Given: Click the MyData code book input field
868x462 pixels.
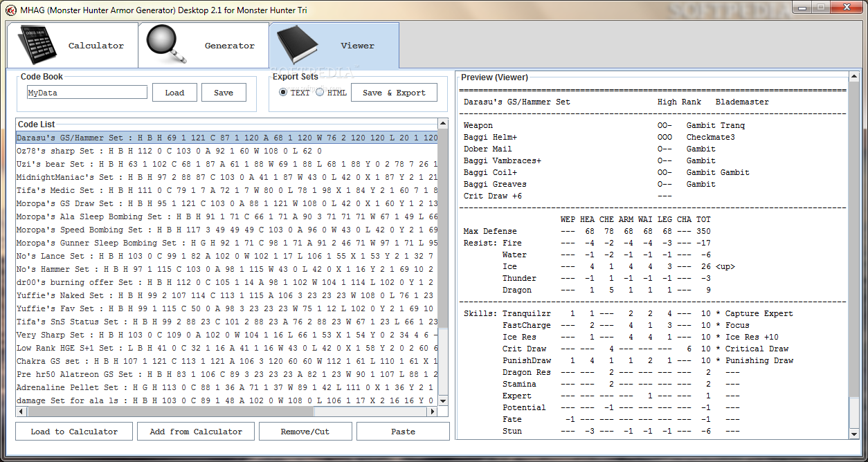Looking at the screenshot, I should tap(87, 92).
